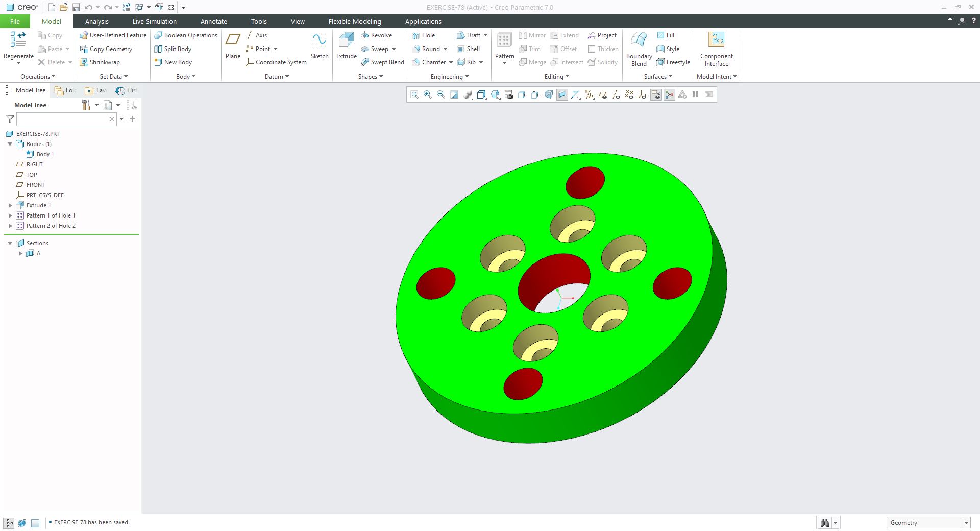980x531 pixels.
Task: Expand the Extrude 1 feature
Action: click(x=10, y=205)
